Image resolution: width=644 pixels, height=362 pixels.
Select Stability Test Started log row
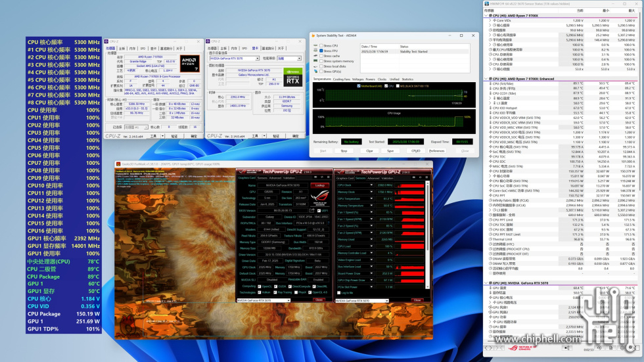[x=415, y=52]
